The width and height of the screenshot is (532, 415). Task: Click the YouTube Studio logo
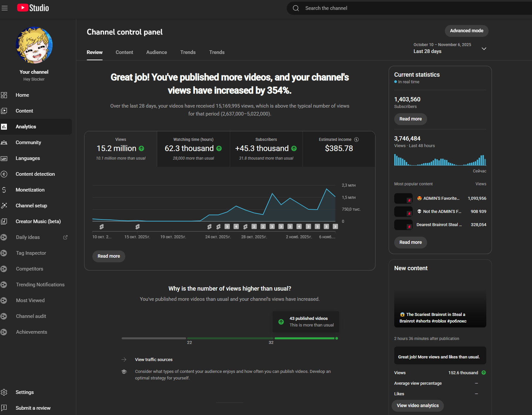(33, 8)
